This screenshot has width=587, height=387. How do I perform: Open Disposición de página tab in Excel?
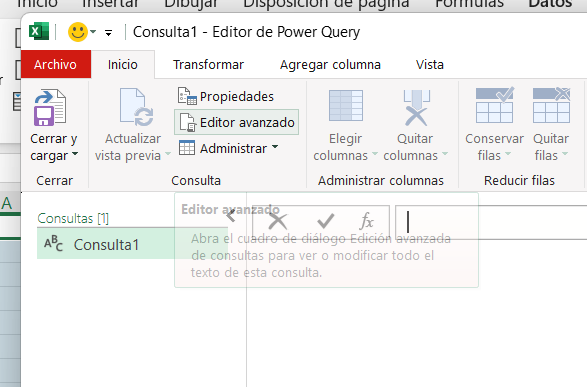[x=326, y=4]
